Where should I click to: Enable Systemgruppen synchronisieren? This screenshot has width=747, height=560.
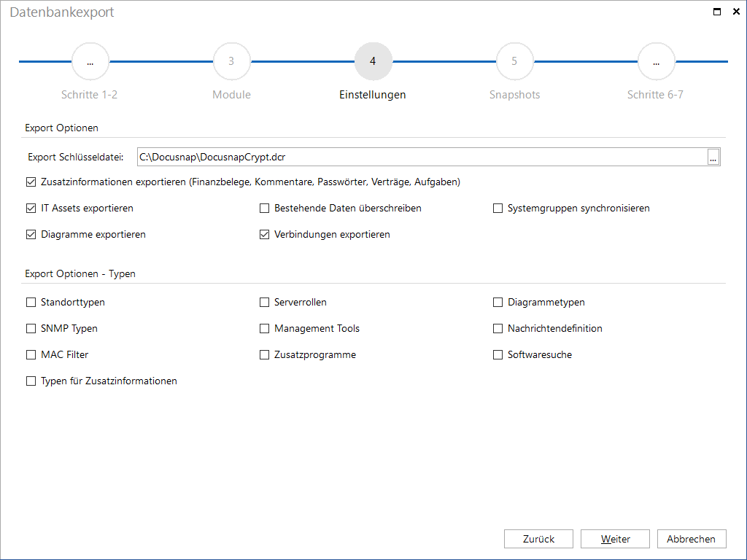(498, 208)
